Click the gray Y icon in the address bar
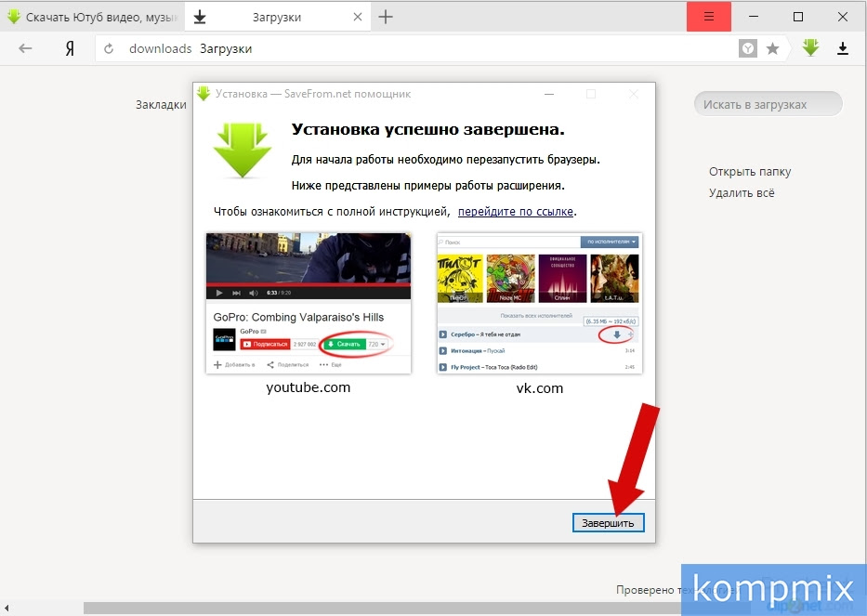The image size is (867, 616). click(x=747, y=48)
